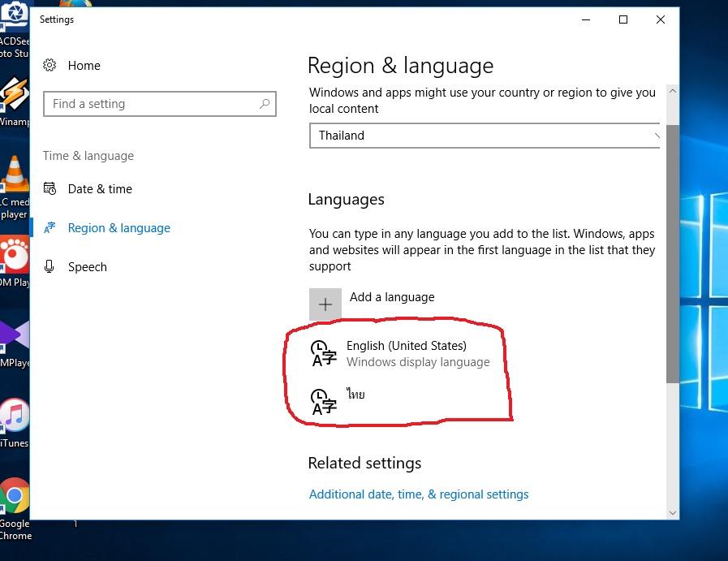Image resolution: width=728 pixels, height=561 pixels.
Task: Open the Thailand country dropdown
Action: pos(485,136)
